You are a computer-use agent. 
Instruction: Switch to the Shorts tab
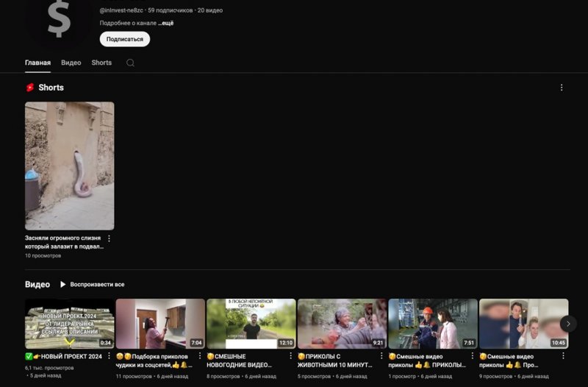[101, 63]
